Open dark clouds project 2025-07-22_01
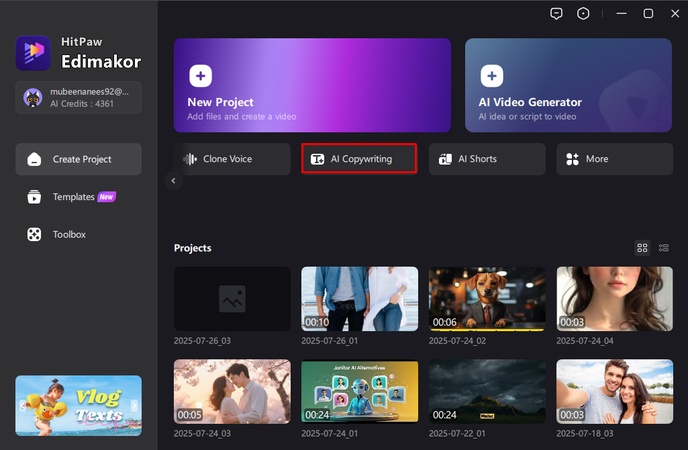Image resolution: width=688 pixels, height=450 pixels. coord(487,392)
